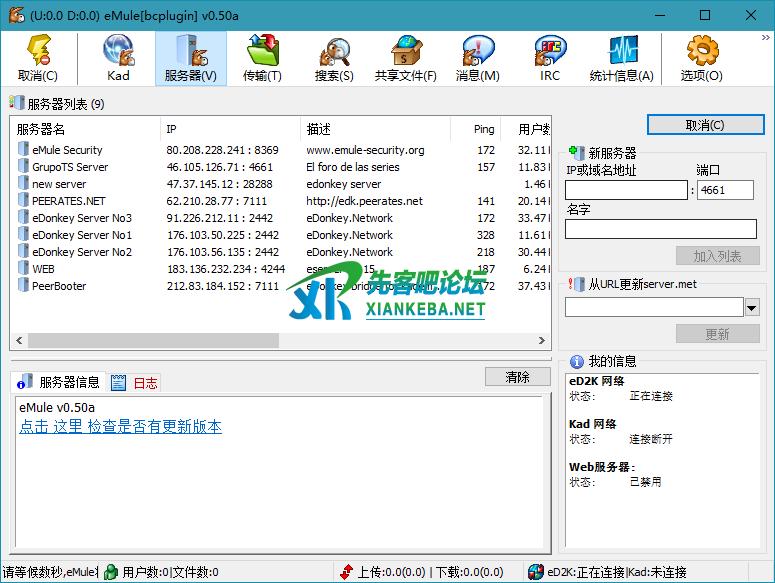Open the Messages (消息) toolbar icon
Viewport: 775px width, 583px height.
tap(477, 58)
